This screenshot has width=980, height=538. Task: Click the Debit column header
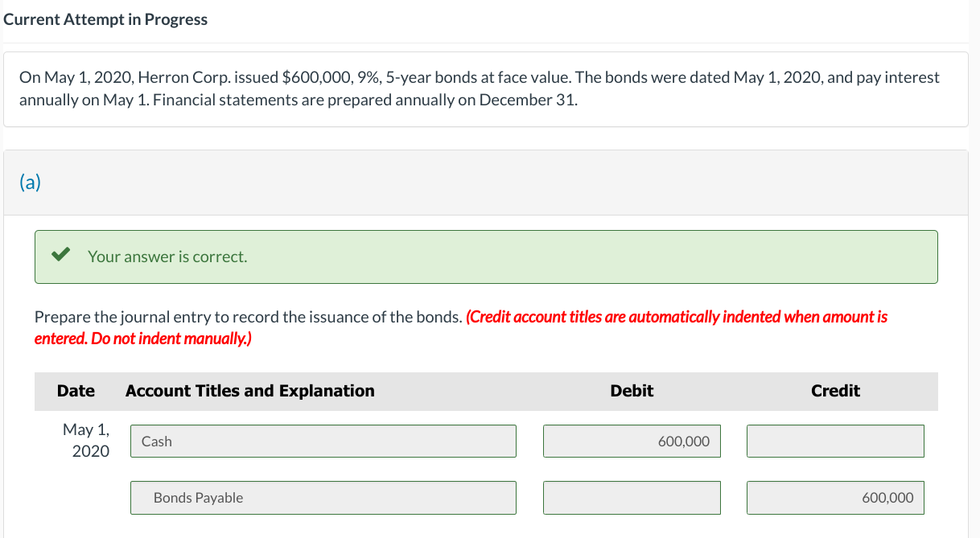point(632,391)
